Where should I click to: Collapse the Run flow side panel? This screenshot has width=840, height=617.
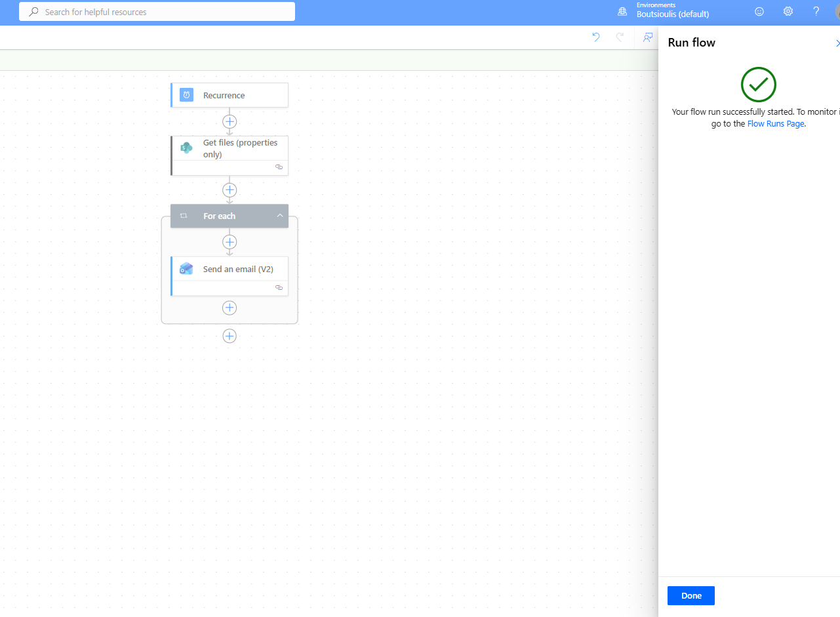837,43
